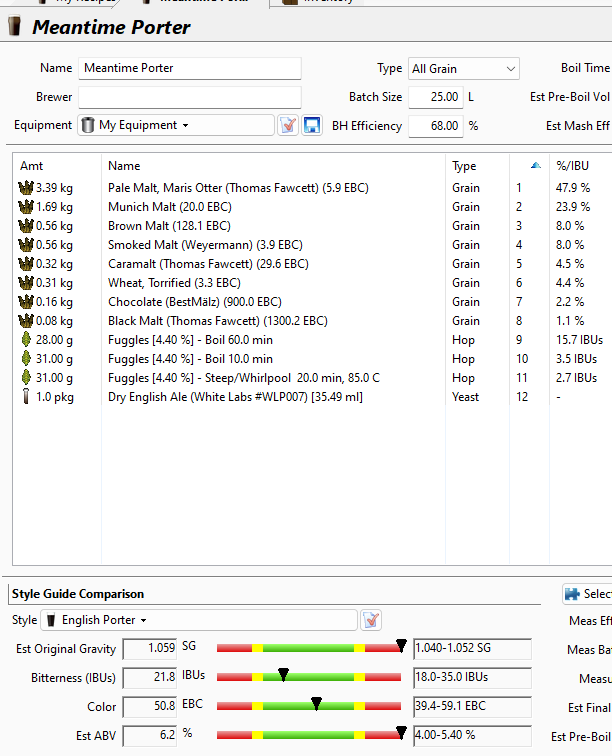
Task: Click the 39.4-59.1 EBC range box
Action: (x=473, y=706)
